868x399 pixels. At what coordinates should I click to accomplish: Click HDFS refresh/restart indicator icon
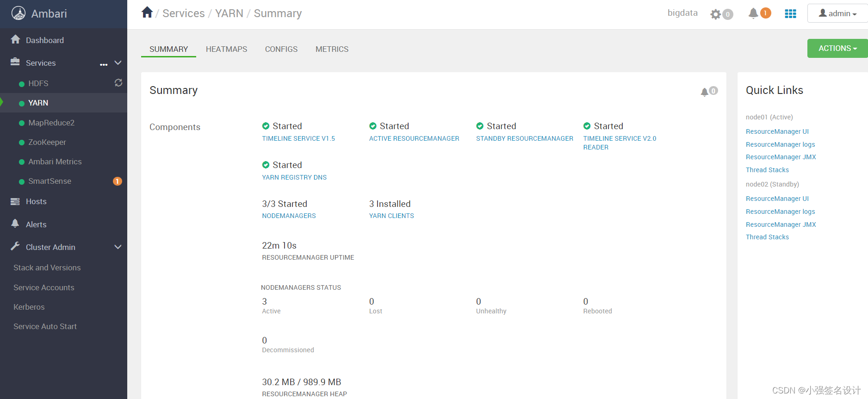pyautogui.click(x=118, y=82)
